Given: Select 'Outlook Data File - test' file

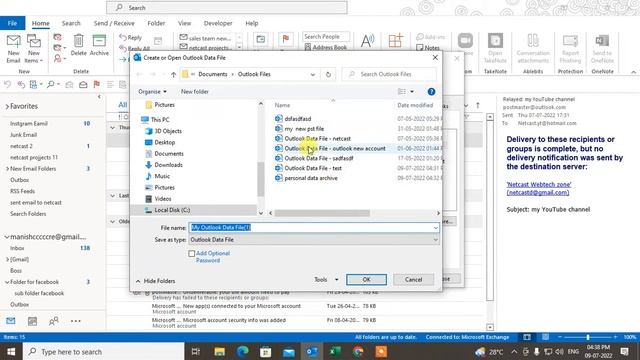Looking at the screenshot, I should [x=313, y=168].
